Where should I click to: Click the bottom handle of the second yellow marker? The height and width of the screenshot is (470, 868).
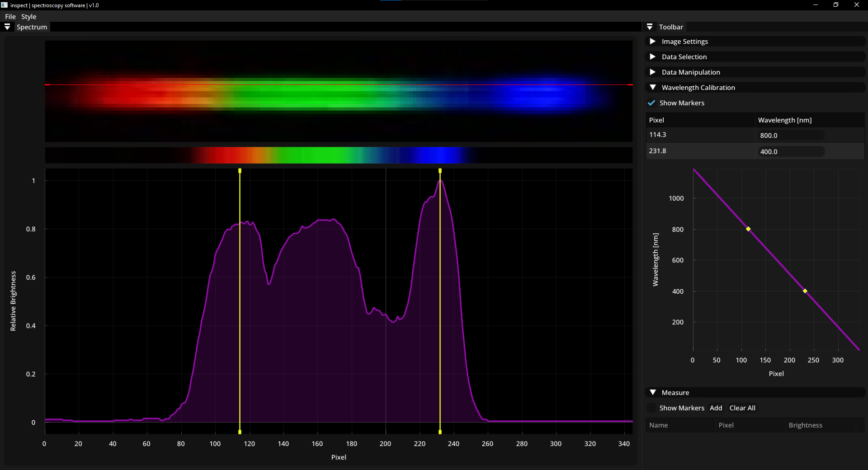coord(440,432)
